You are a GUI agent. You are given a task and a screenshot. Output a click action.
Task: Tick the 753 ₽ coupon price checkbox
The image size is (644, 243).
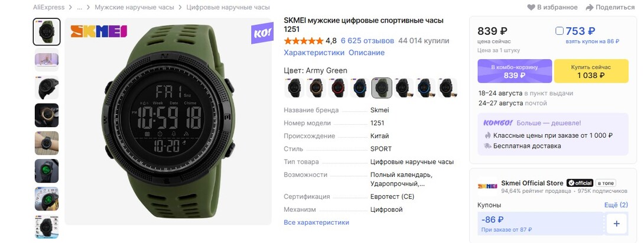click(x=560, y=31)
